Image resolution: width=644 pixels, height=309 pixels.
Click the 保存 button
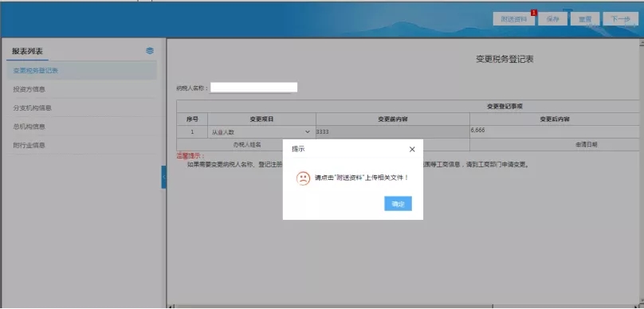pos(553,19)
